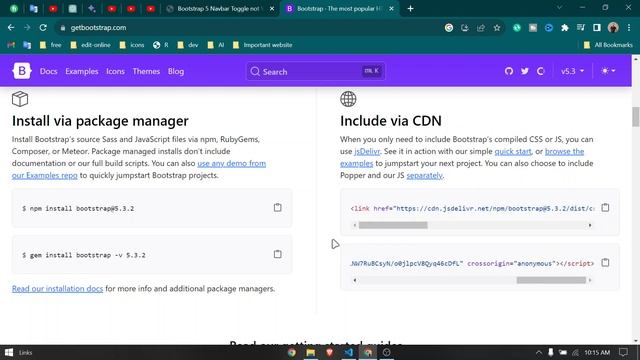Image resolution: width=640 pixels, height=360 pixels.
Task: Copy the npm install bootstrap command
Action: [278, 207]
